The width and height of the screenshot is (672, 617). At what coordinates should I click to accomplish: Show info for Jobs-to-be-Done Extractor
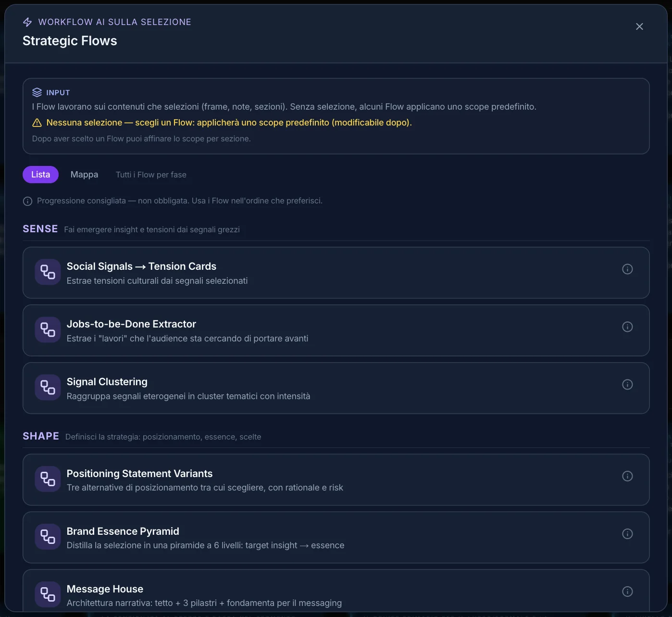click(627, 327)
